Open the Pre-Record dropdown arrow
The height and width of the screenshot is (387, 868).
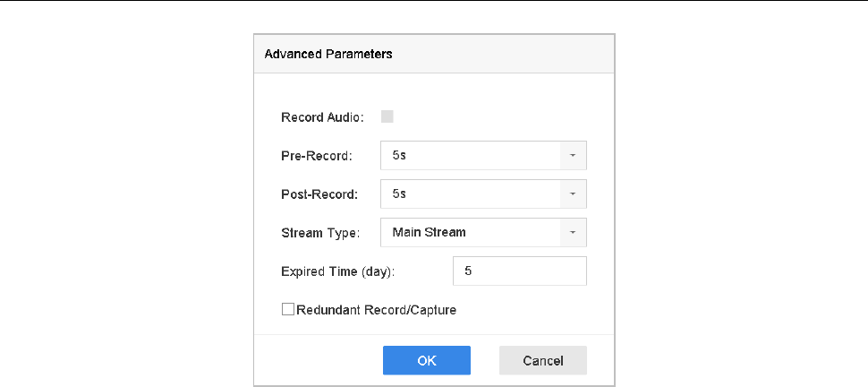(574, 155)
